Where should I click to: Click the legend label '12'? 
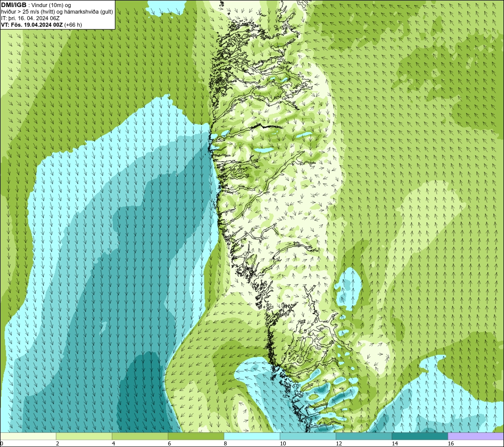[x=339, y=443]
